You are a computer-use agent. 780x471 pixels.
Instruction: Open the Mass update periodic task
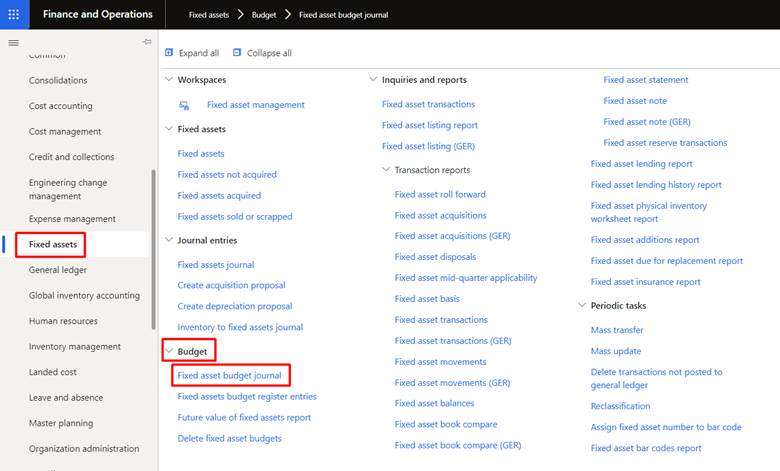[616, 351]
